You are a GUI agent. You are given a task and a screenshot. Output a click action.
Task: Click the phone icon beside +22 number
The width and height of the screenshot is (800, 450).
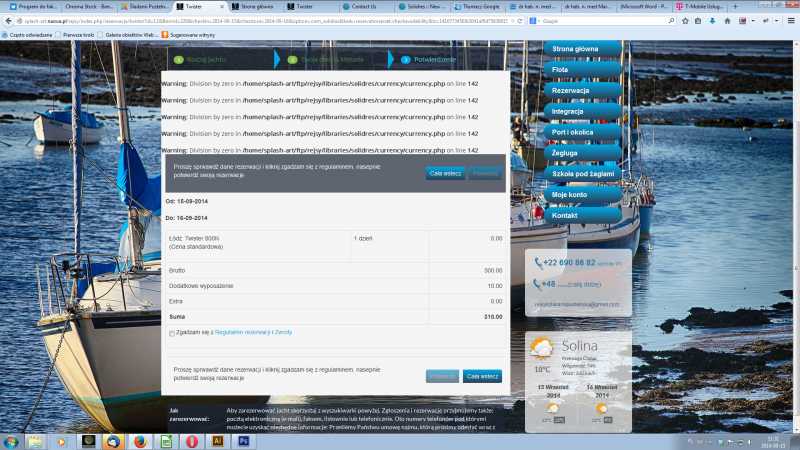coord(540,263)
